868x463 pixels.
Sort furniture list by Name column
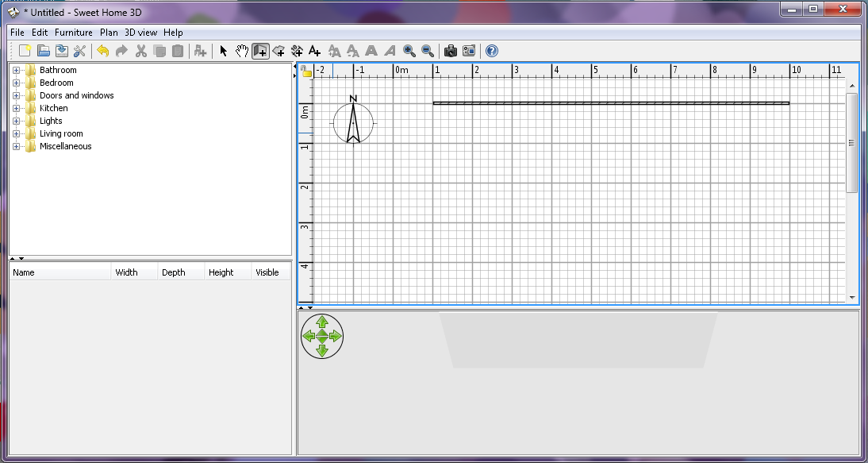(60, 272)
